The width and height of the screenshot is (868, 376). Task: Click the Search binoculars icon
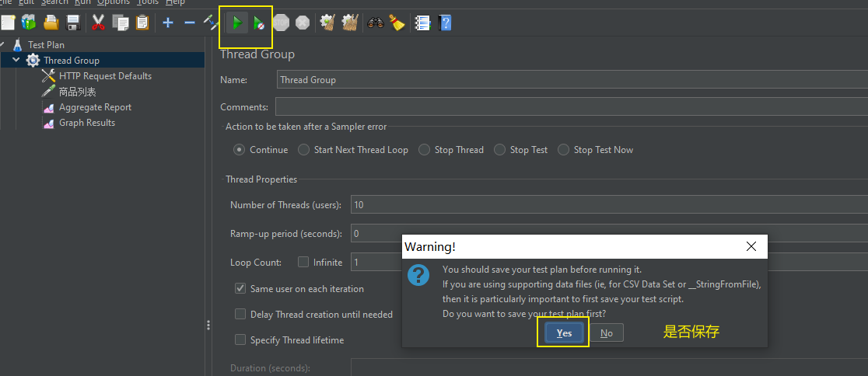click(376, 23)
